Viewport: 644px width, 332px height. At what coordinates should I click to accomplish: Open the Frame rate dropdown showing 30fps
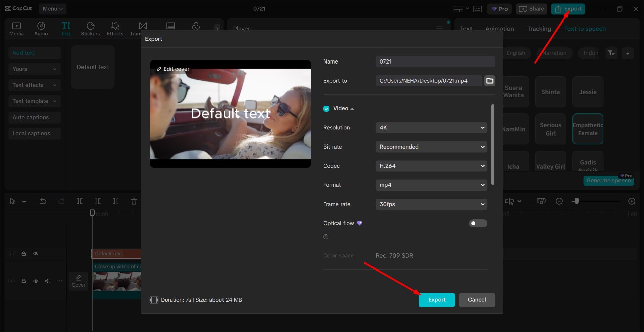431,204
